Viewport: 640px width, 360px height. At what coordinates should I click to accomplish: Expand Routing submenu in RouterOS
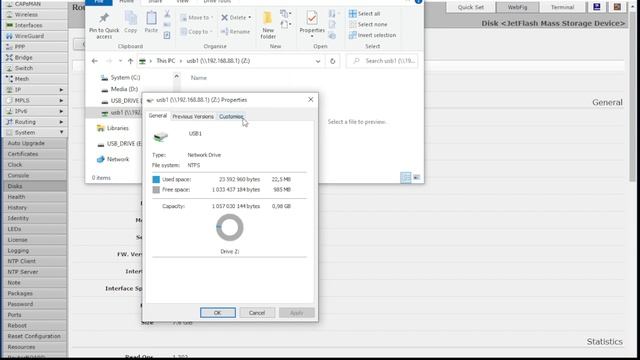pyautogui.click(x=34, y=122)
